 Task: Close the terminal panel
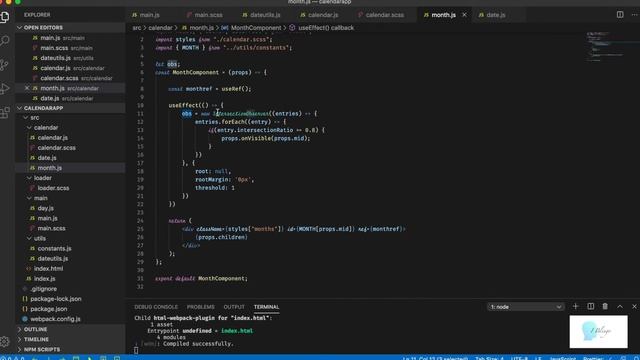pyautogui.click(x=634, y=307)
